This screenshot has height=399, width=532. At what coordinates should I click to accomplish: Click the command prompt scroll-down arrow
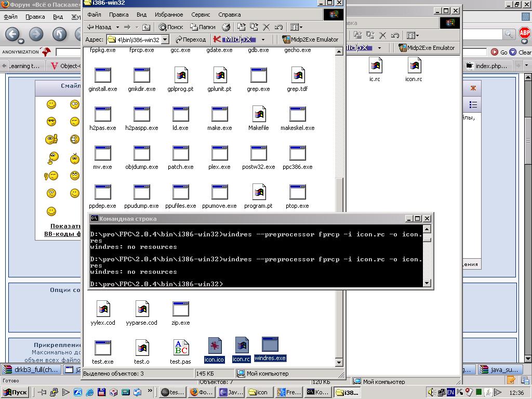click(x=427, y=283)
